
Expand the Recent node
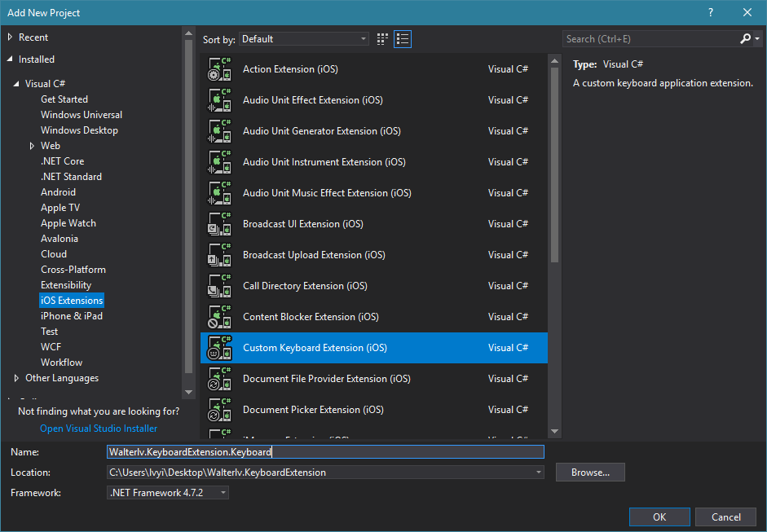(11, 37)
